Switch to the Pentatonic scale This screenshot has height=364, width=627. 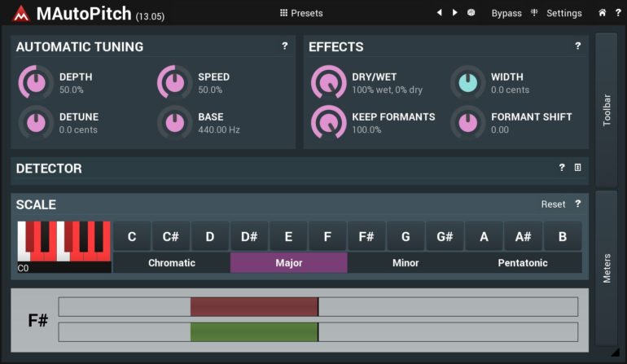tap(523, 263)
